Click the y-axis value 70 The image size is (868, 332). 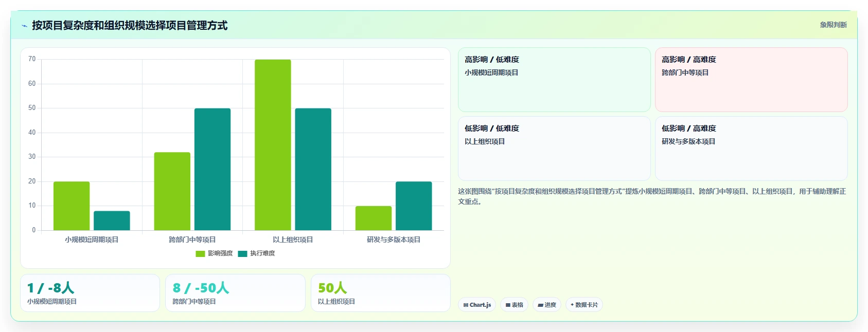[x=32, y=59]
